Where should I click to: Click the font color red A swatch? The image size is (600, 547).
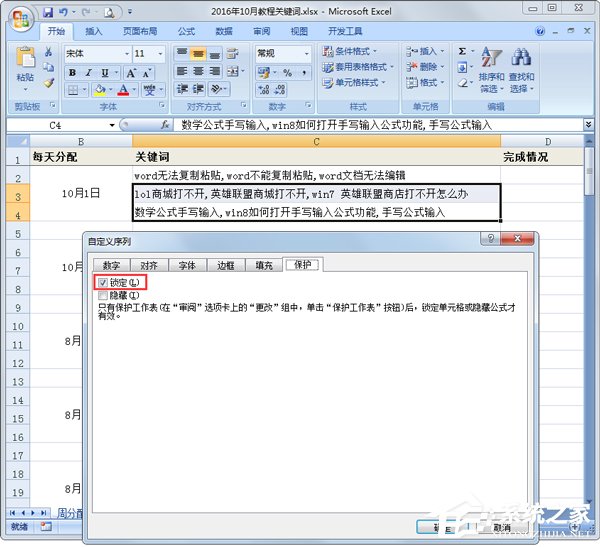(122, 91)
